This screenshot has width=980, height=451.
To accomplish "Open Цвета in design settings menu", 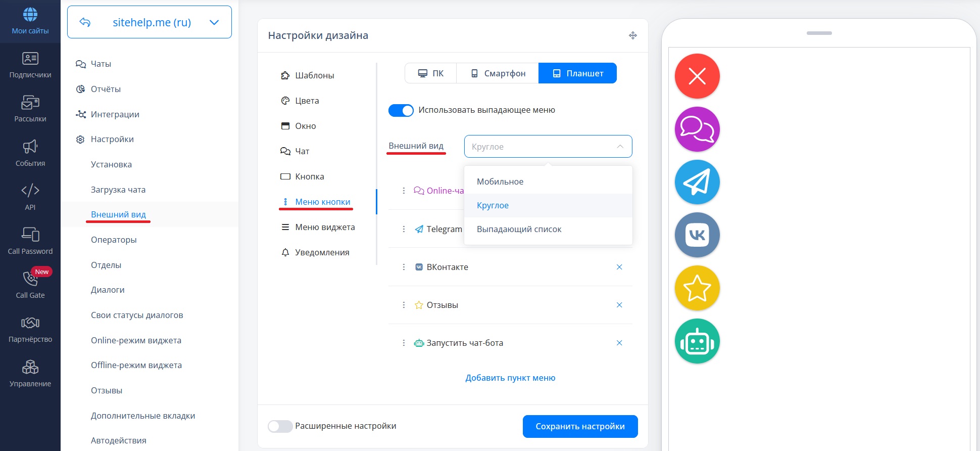I will 307,101.
